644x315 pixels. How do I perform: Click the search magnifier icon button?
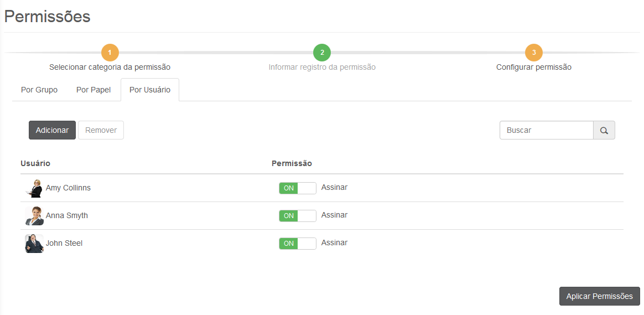click(604, 131)
